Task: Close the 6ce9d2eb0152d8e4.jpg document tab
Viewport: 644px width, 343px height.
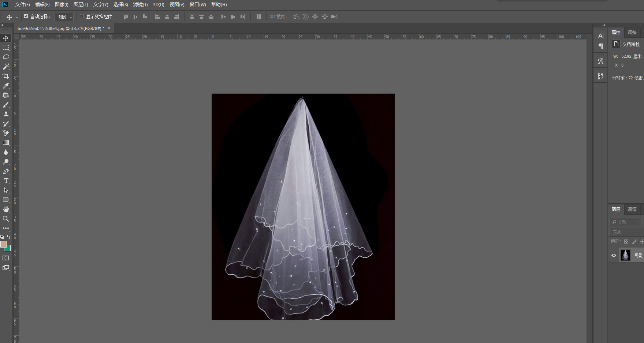Action: click(x=109, y=28)
